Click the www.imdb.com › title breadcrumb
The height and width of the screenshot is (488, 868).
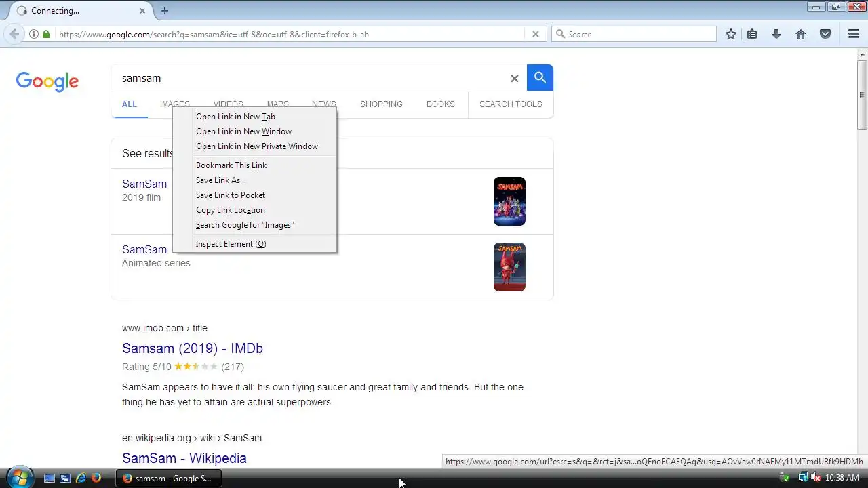[165, 328]
